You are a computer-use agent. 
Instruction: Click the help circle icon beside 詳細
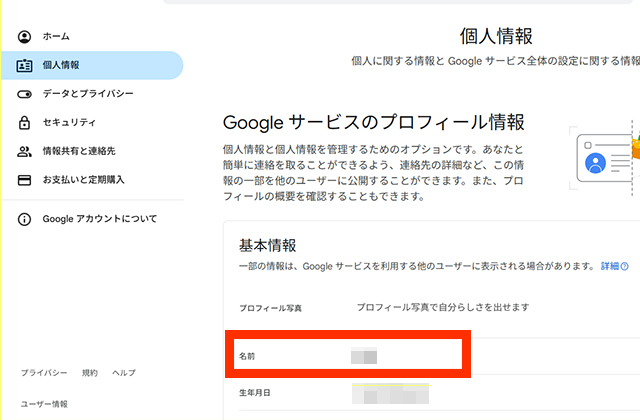coord(624,267)
